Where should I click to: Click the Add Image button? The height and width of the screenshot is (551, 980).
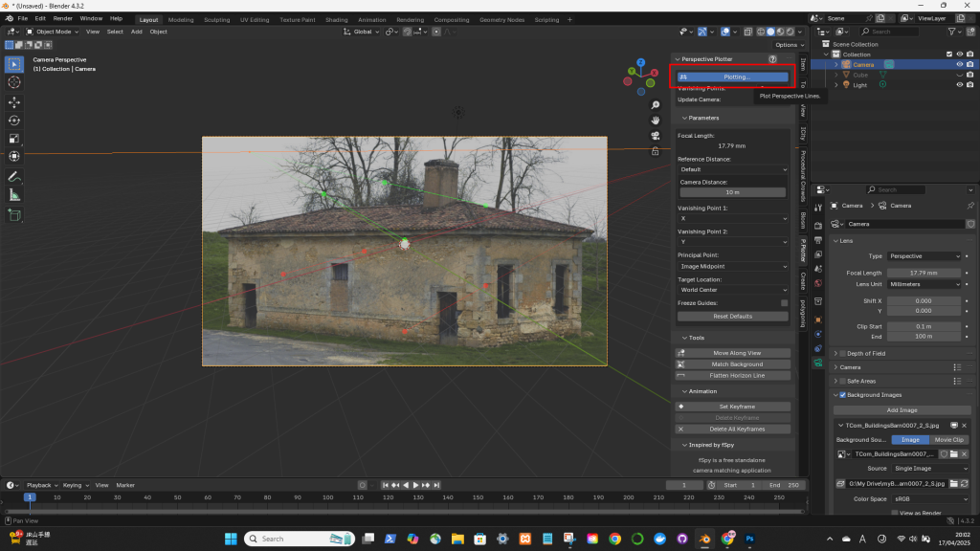901,409
